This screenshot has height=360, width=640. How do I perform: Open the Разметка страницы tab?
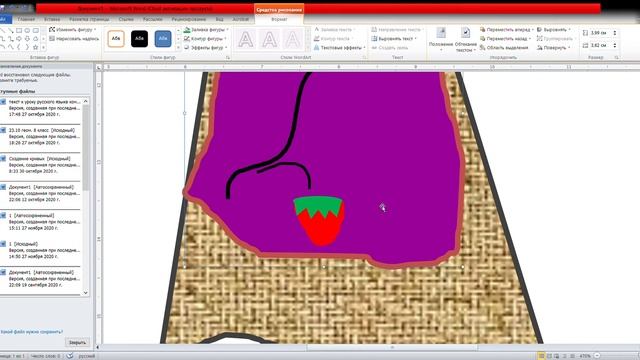89,19
